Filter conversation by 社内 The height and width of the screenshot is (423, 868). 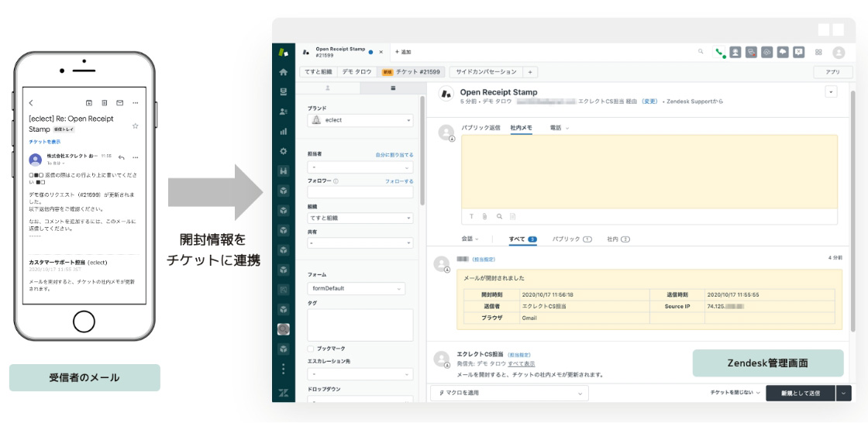tap(618, 239)
